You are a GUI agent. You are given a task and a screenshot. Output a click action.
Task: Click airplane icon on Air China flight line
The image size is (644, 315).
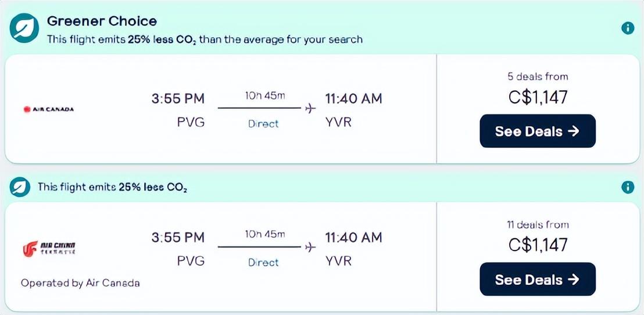(310, 247)
